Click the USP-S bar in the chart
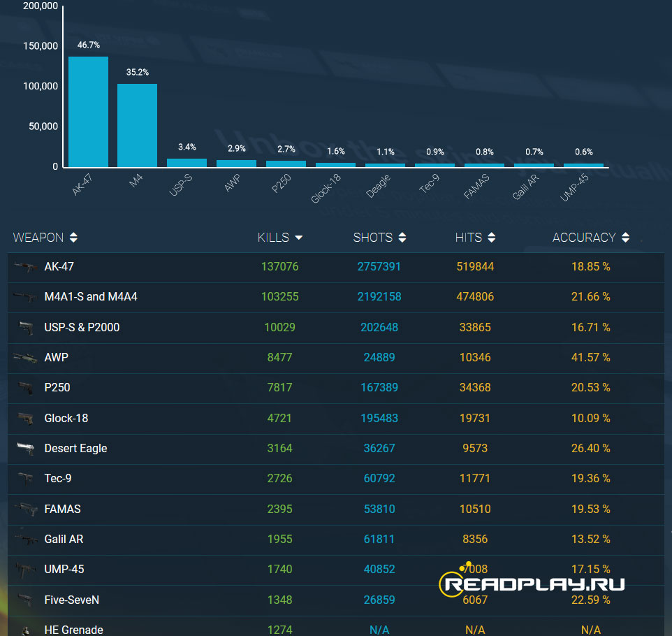The height and width of the screenshot is (636, 672). pyautogui.click(x=187, y=163)
